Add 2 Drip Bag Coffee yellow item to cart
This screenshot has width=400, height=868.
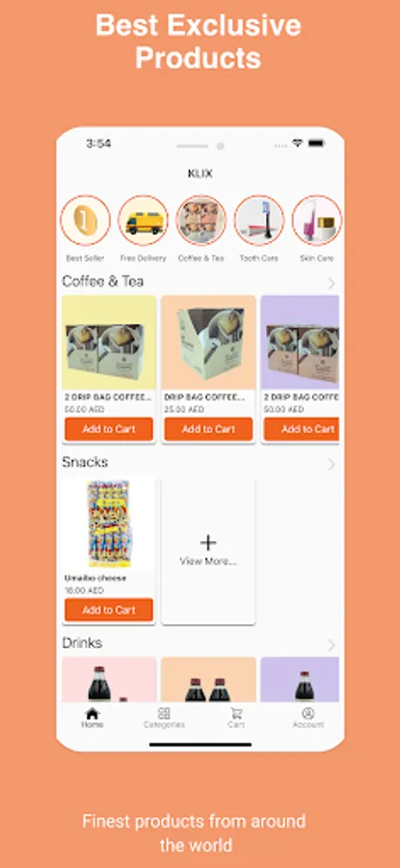coord(109,429)
